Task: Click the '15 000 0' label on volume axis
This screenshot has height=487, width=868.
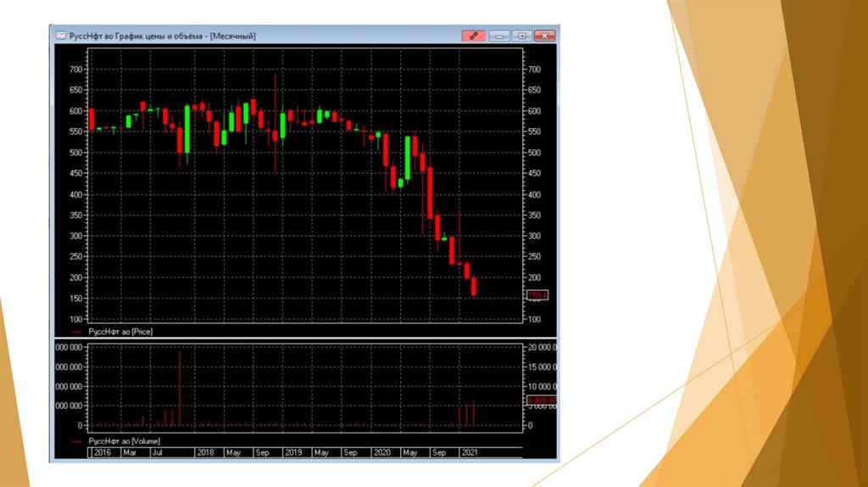Action: (542, 367)
